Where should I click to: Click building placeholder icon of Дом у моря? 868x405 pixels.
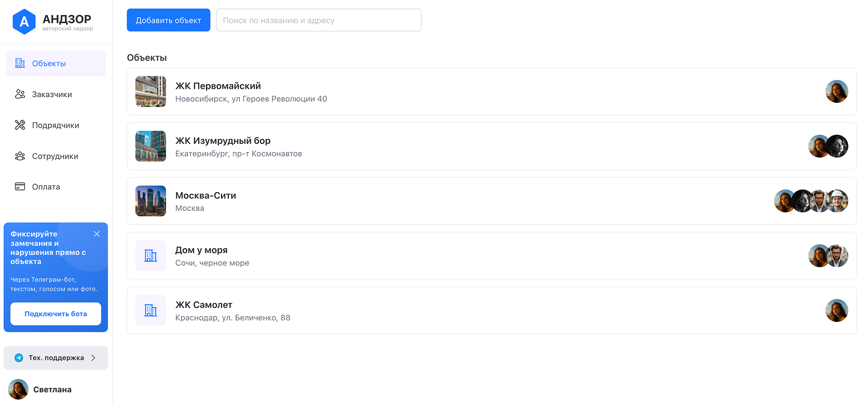point(150,255)
